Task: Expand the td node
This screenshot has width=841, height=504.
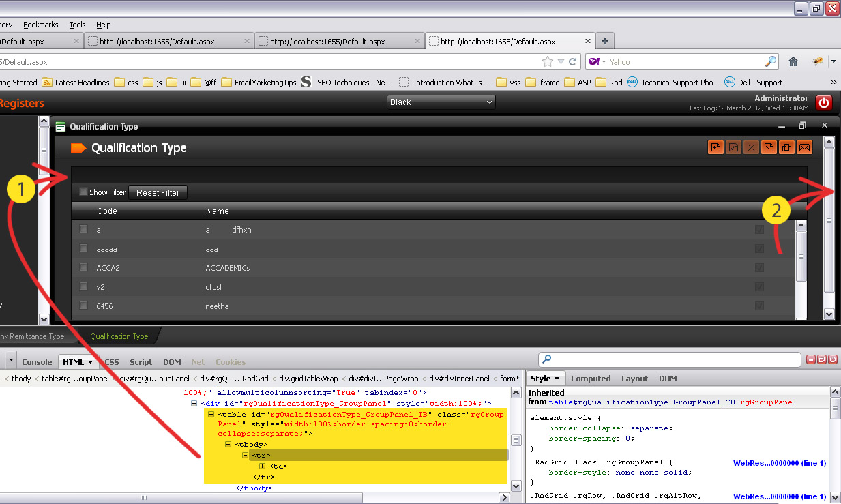Action: (262, 466)
